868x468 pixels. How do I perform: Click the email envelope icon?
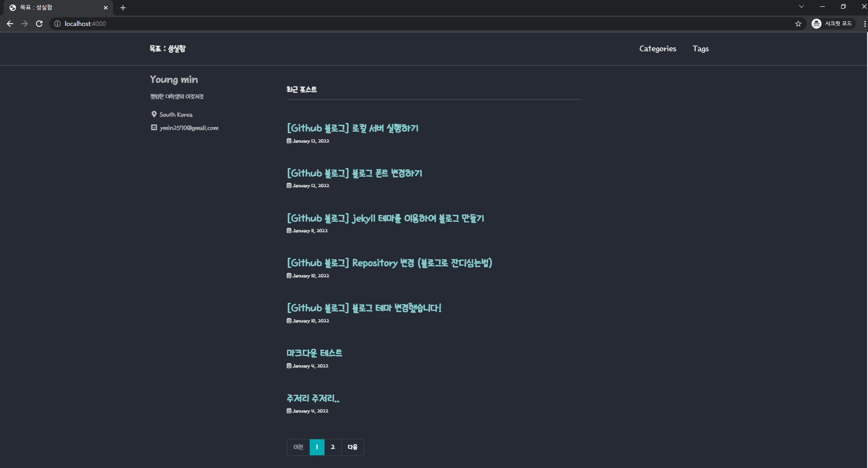(154, 127)
